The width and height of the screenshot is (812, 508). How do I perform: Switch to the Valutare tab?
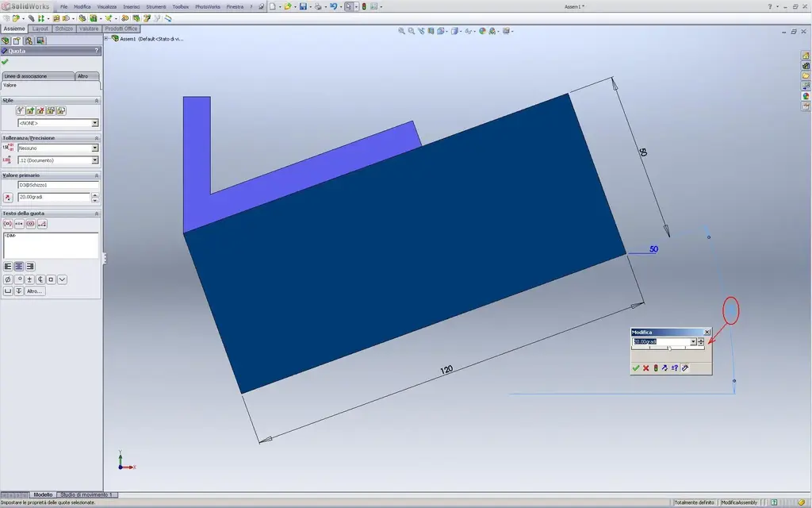[x=89, y=29]
